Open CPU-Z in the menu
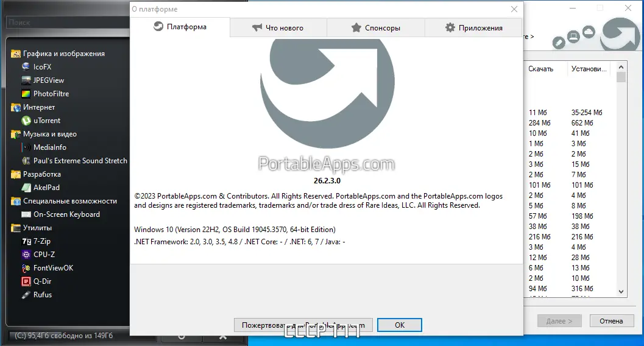The width and height of the screenshot is (644, 346). click(x=38, y=255)
